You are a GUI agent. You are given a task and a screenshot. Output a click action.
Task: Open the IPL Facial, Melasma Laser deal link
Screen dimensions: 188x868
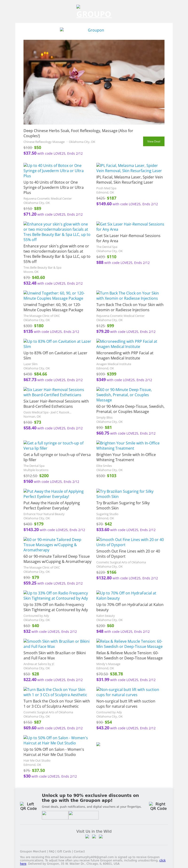pos(129,168)
